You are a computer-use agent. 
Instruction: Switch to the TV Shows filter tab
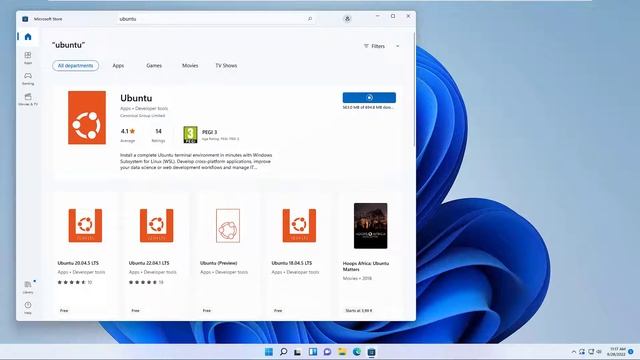(226, 66)
